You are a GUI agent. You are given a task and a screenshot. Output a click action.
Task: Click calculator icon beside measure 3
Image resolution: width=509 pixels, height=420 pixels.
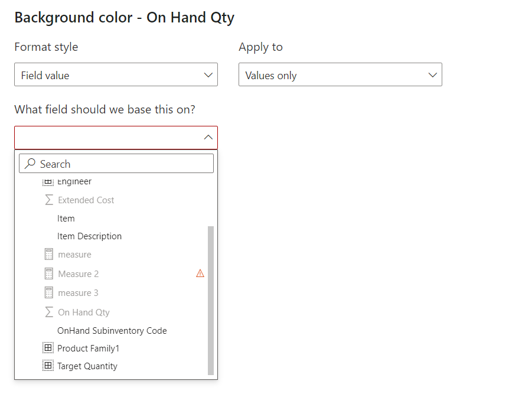[48, 292]
